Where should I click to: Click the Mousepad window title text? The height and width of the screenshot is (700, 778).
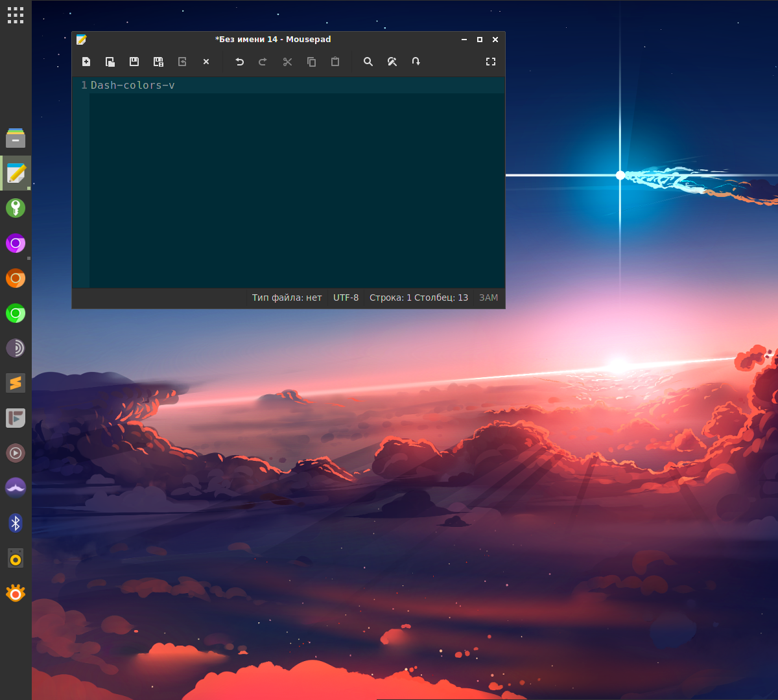273,40
